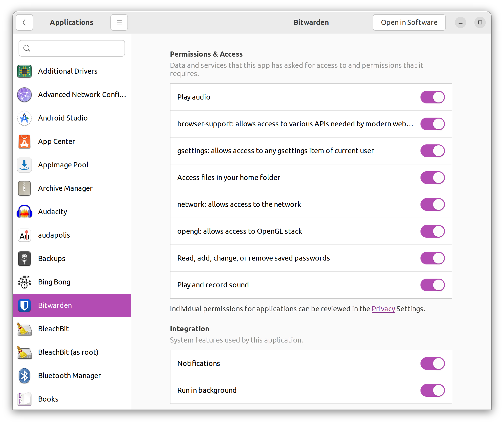This screenshot has width=504, height=424.
Task: Turn off network access toggle
Action: [x=432, y=204]
